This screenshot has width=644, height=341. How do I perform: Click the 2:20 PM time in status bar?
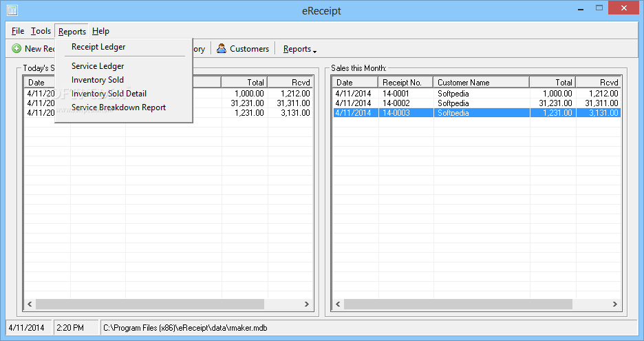70,328
